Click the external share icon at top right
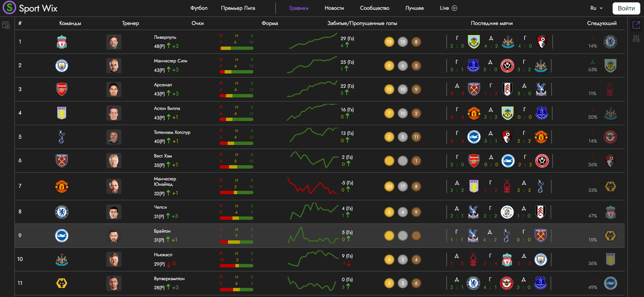The height and width of the screenshot is (297, 644). pyautogui.click(x=636, y=25)
